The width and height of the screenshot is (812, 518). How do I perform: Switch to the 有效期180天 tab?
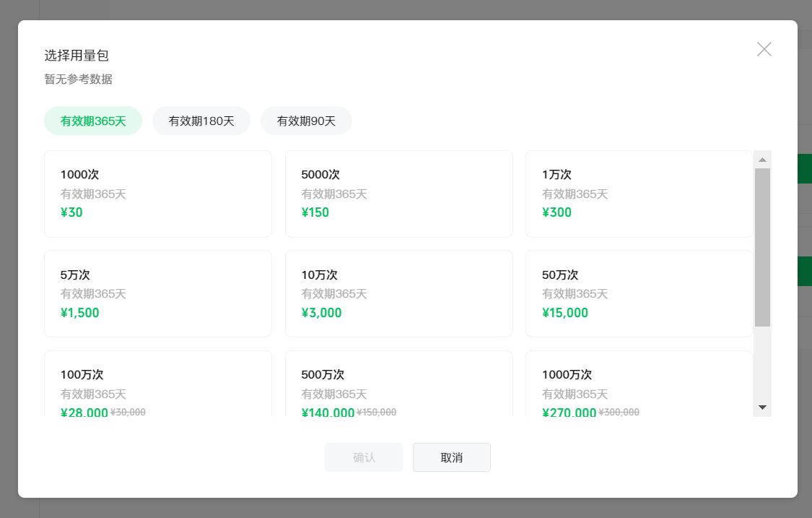click(x=201, y=121)
